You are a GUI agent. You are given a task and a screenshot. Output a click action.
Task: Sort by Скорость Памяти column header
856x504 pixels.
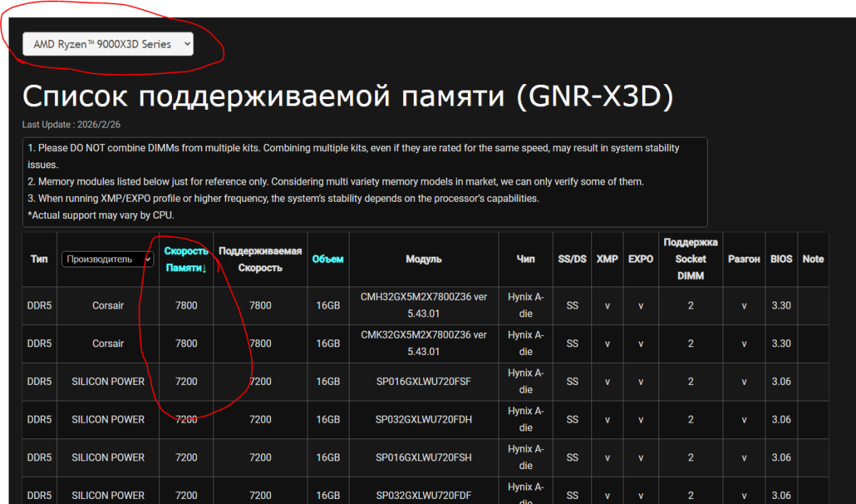click(186, 259)
